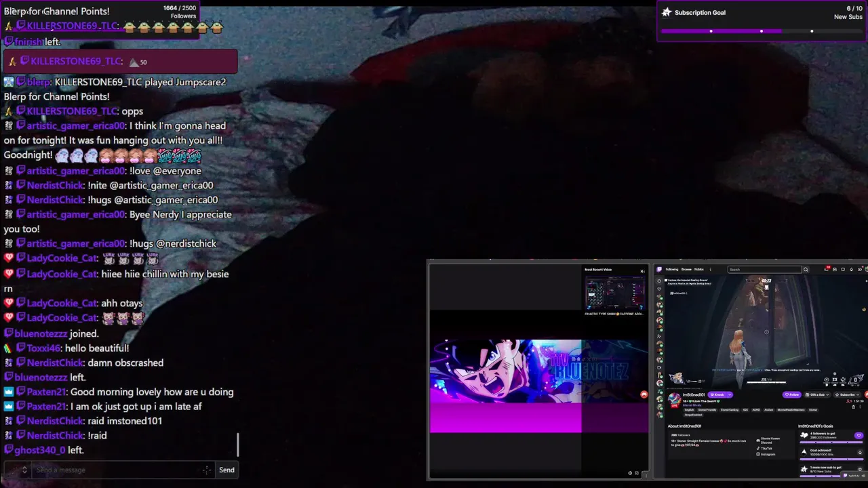Open Roblox tab in Twitch header
Image resolution: width=868 pixels, height=488 pixels.
point(699,269)
